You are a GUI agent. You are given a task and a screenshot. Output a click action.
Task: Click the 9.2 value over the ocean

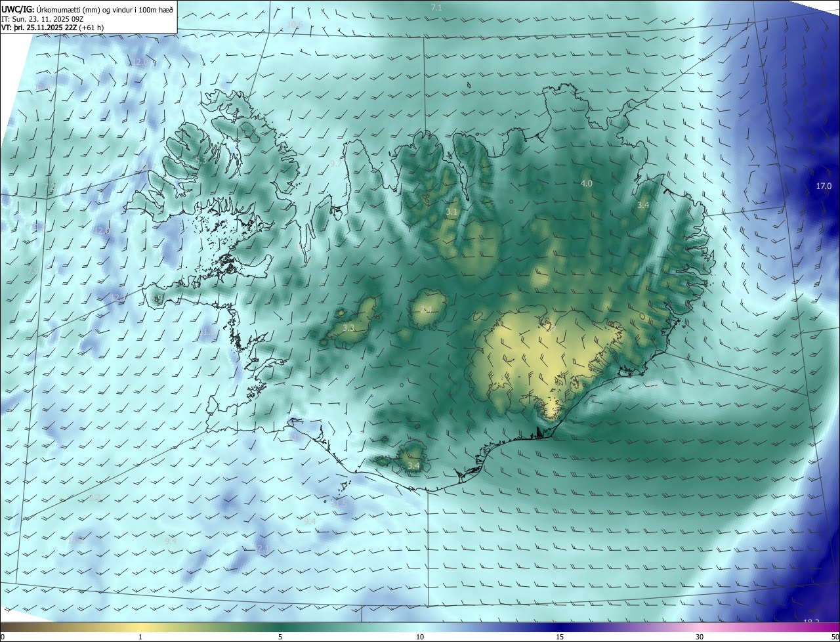coord(94,498)
